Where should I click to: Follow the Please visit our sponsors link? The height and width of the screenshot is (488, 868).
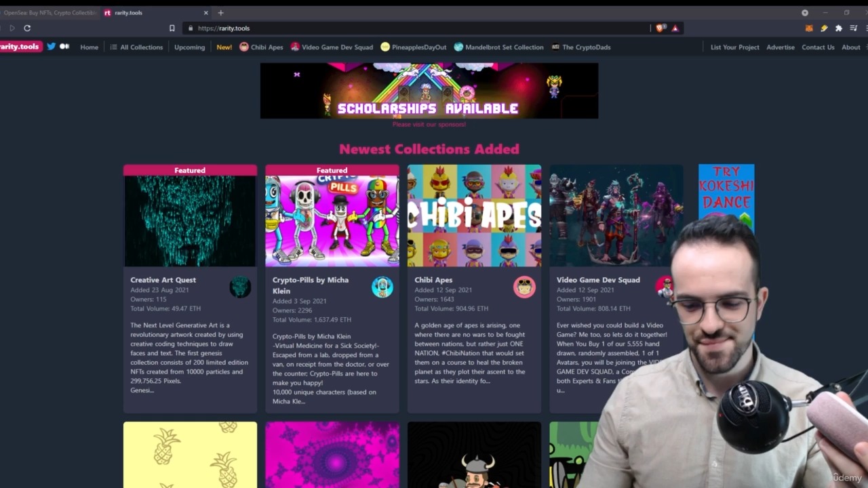pyautogui.click(x=429, y=124)
